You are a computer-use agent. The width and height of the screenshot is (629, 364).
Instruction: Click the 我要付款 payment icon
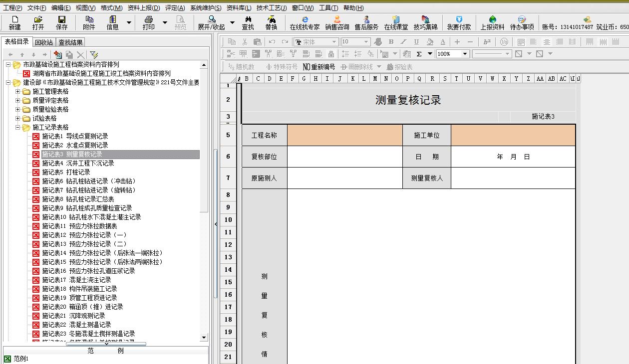pyautogui.click(x=458, y=23)
